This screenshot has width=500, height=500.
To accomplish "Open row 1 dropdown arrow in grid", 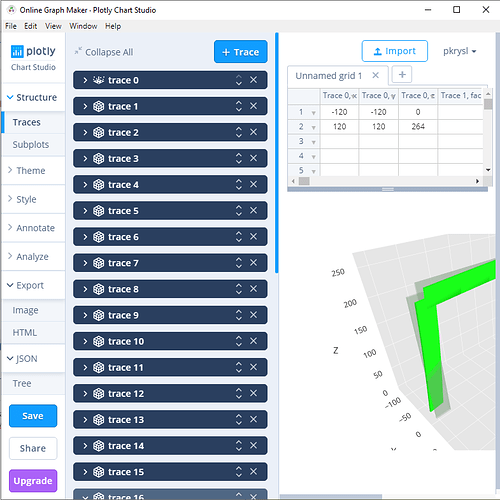I will pos(313,113).
